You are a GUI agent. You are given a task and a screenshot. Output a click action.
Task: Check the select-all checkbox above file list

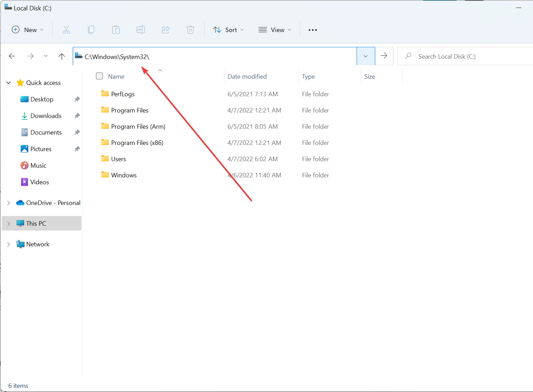99,76
